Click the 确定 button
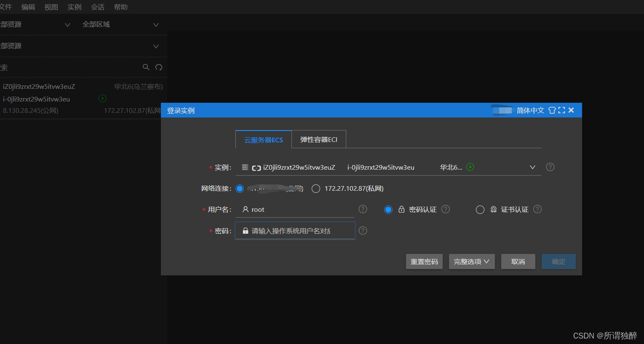 (558, 261)
